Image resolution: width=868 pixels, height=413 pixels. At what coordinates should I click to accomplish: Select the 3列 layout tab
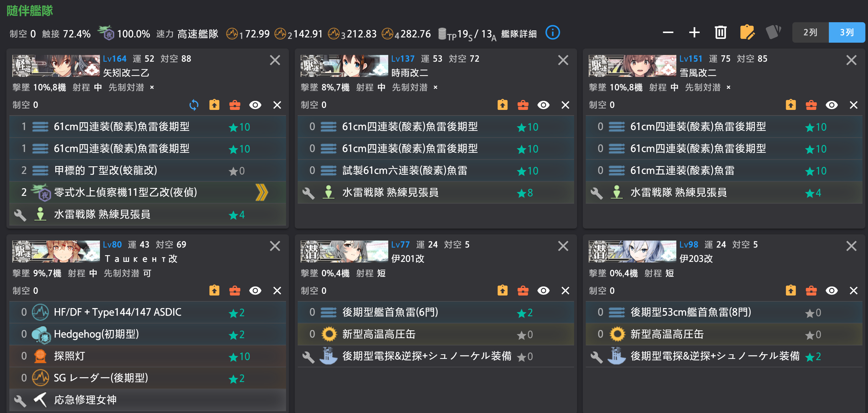click(847, 32)
